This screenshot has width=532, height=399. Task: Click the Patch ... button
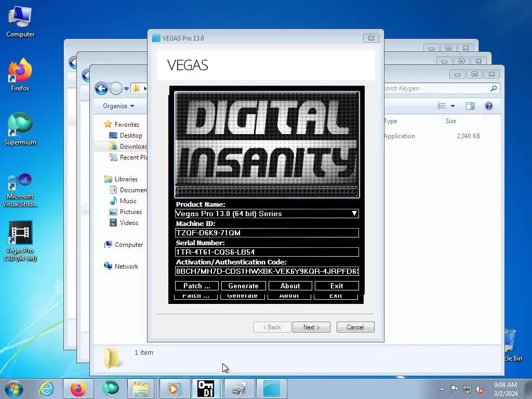(x=197, y=286)
